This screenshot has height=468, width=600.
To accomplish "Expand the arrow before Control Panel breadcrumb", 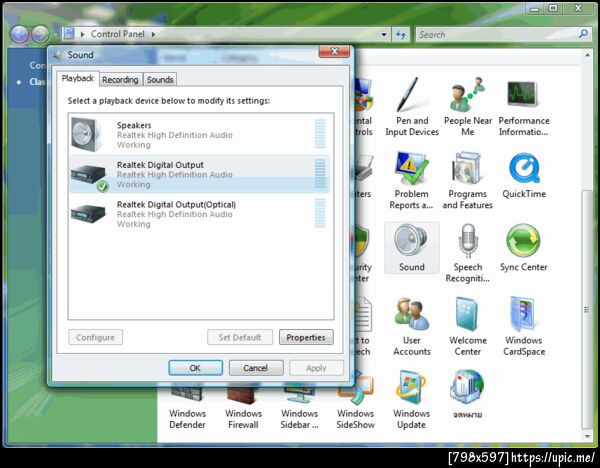I will [x=82, y=34].
